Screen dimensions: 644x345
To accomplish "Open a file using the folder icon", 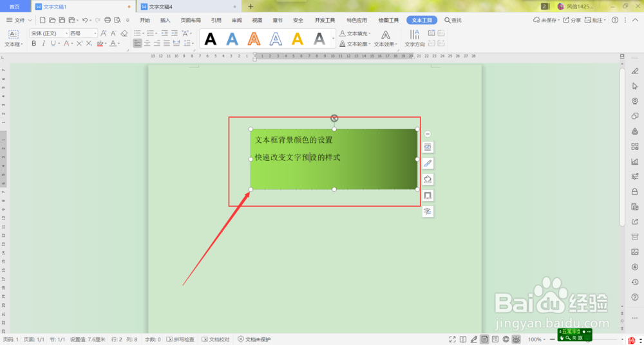I will click(52, 20).
